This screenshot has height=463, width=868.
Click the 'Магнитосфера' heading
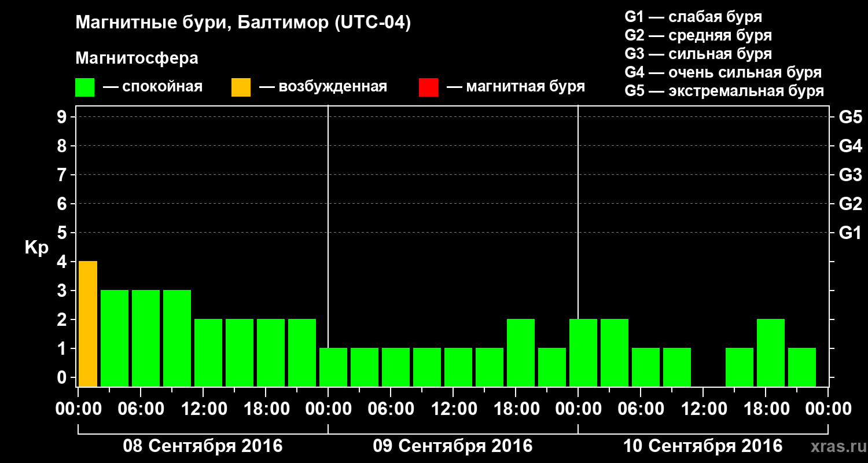pos(137,58)
